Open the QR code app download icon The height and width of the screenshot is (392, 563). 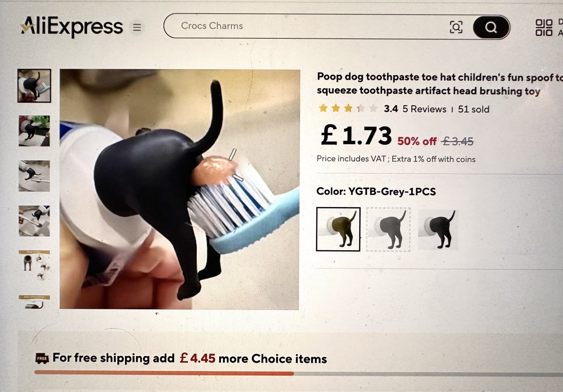[x=544, y=27]
